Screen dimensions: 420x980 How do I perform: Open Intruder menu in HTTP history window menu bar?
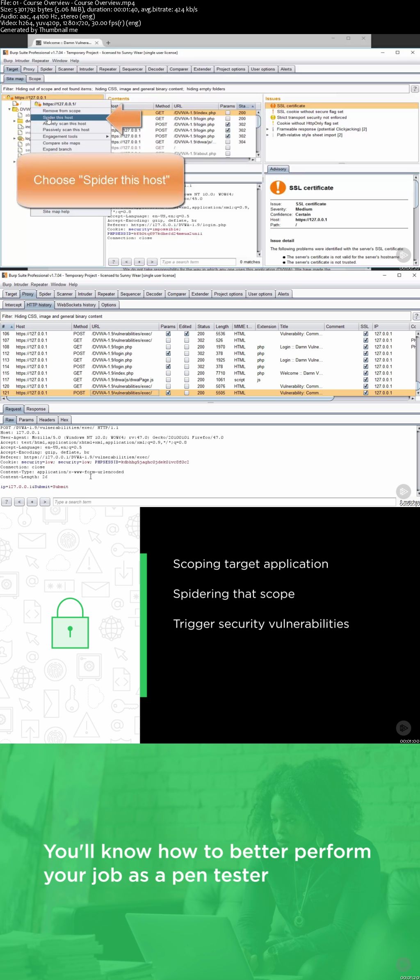pos(21,285)
